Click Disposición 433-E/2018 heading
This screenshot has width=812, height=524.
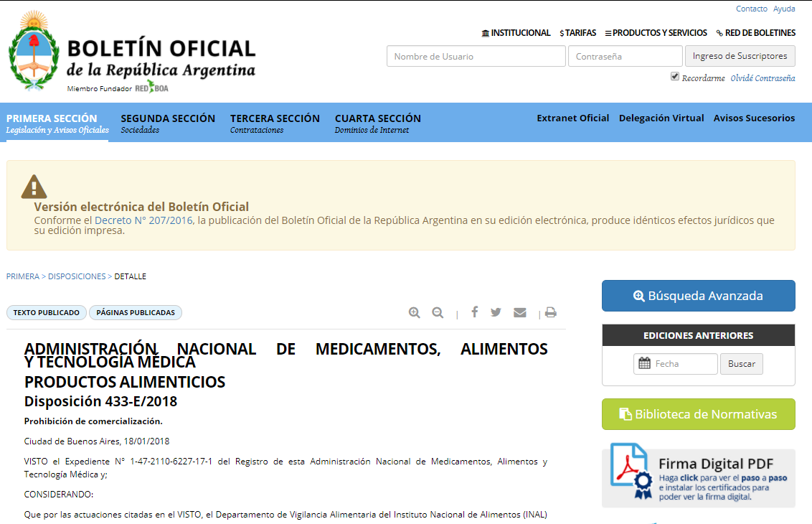tap(100, 401)
